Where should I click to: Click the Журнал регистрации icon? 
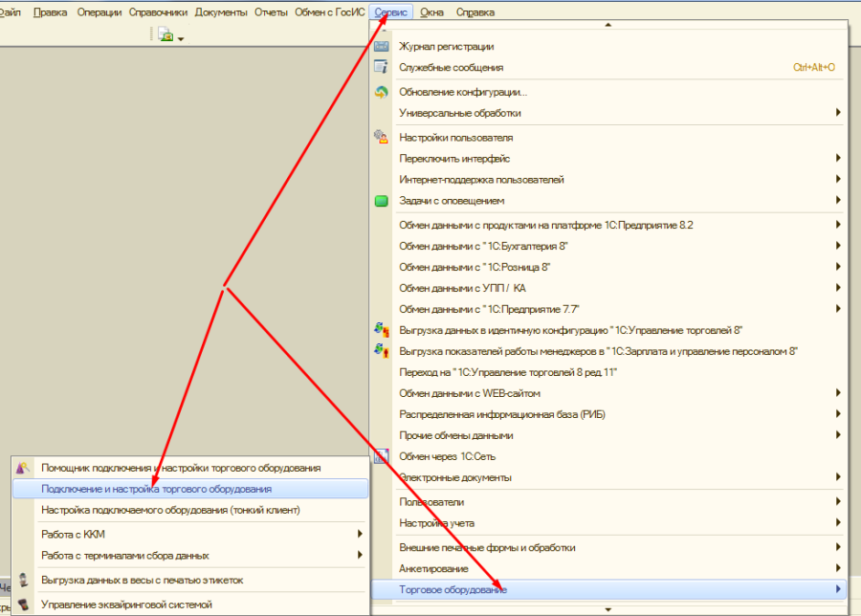click(381, 46)
